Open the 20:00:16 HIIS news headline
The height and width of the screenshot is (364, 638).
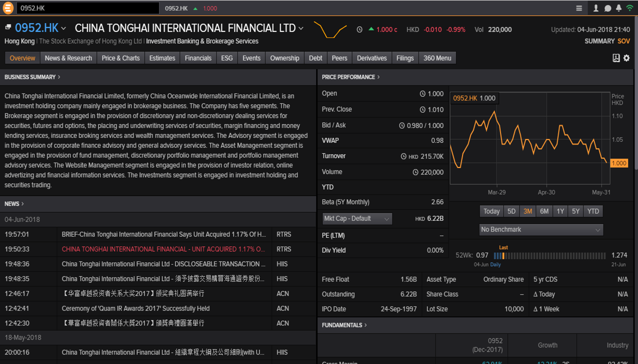(x=164, y=352)
